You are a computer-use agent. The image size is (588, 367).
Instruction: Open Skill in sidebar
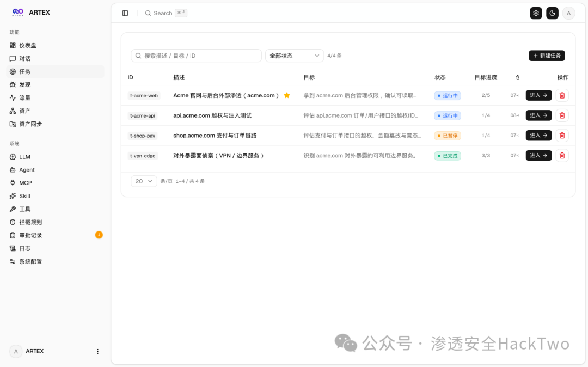click(x=55, y=196)
